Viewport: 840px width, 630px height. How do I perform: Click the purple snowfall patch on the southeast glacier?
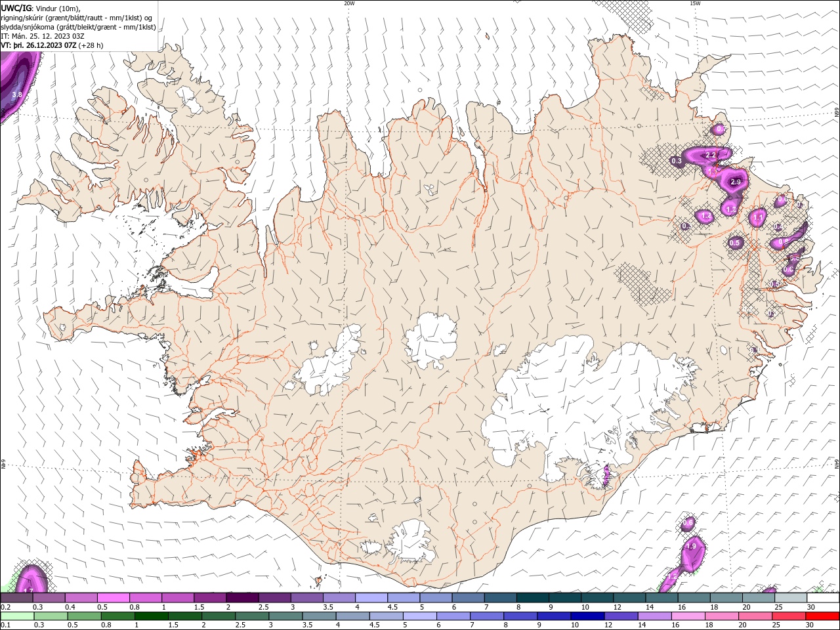pyautogui.click(x=606, y=475)
